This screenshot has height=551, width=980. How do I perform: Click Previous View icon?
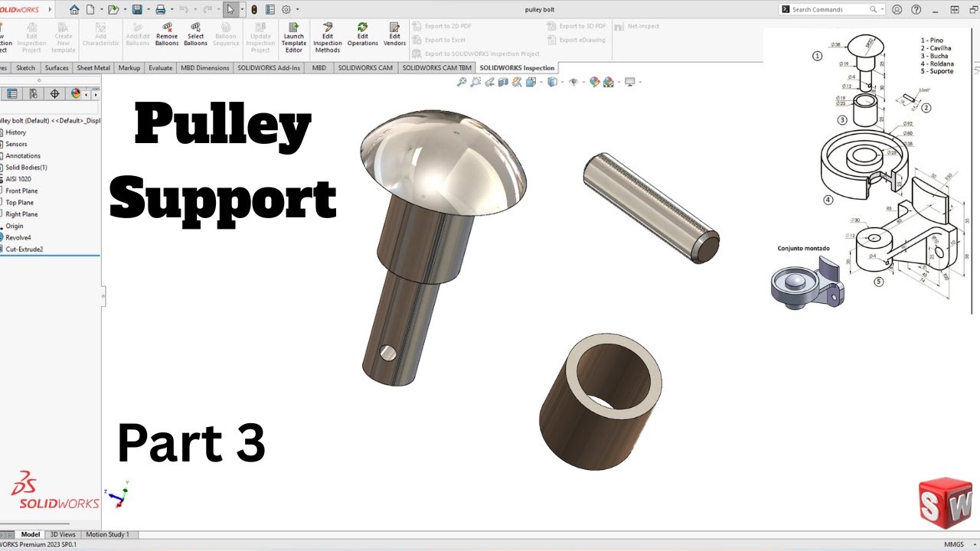coord(489,82)
